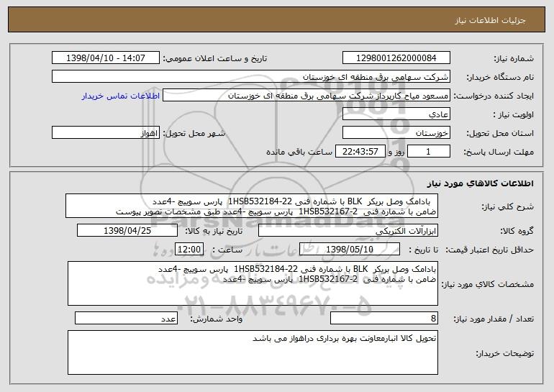The image size is (554, 392).
Task: Click the شهر محل تحویل label
Action: 194,134
